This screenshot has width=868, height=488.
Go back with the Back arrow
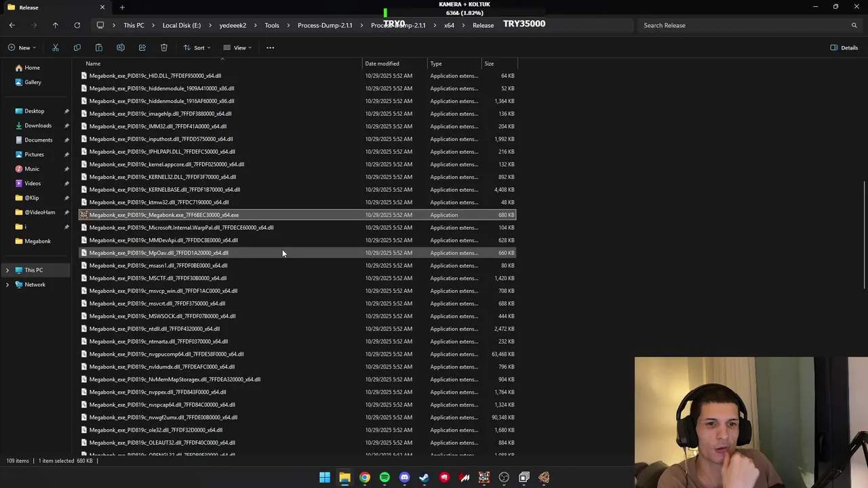point(12,25)
